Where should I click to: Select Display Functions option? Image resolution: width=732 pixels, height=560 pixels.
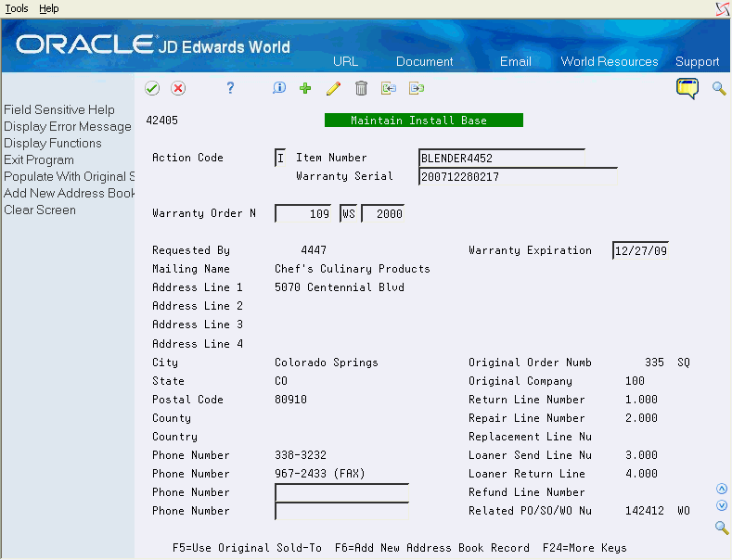click(x=53, y=144)
